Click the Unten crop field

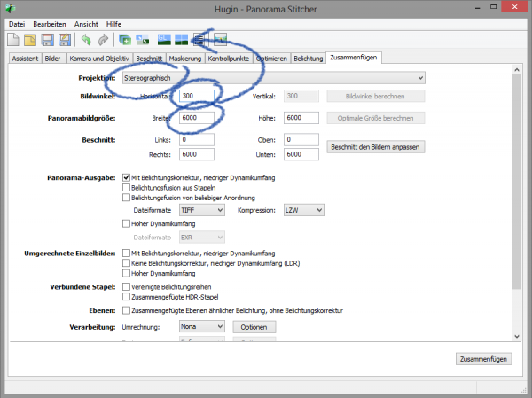click(301, 154)
